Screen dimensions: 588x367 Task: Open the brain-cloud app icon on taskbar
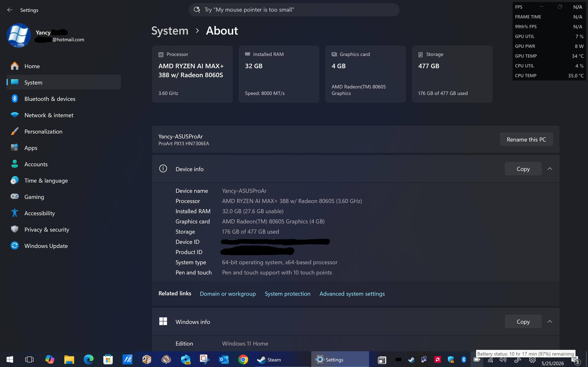tap(166, 359)
